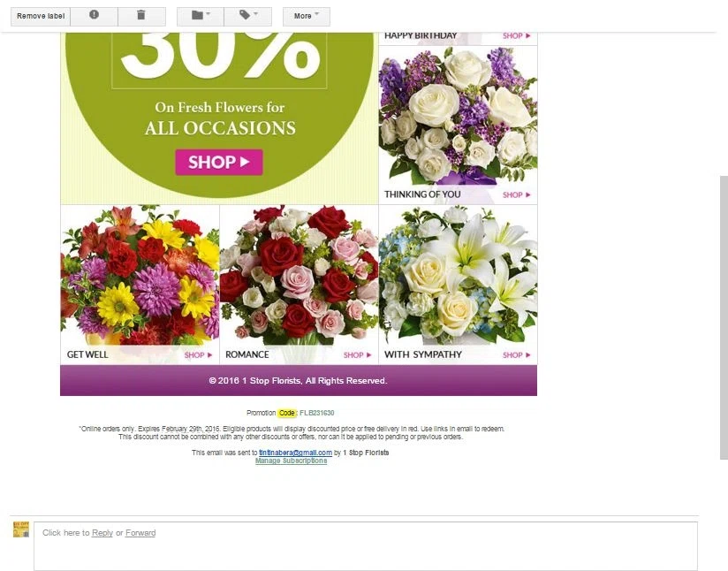Open the Move to folder dropdown
728x571 pixels.
(200, 16)
